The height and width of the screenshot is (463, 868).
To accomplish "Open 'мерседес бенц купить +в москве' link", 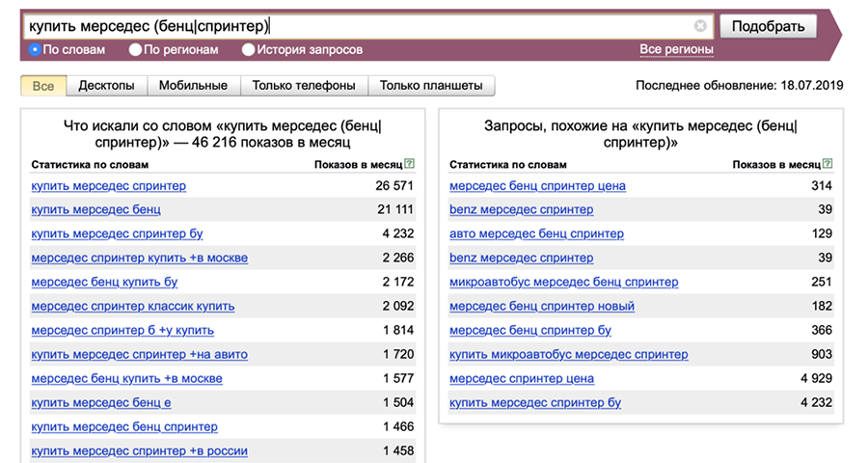I will tap(126, 379).
